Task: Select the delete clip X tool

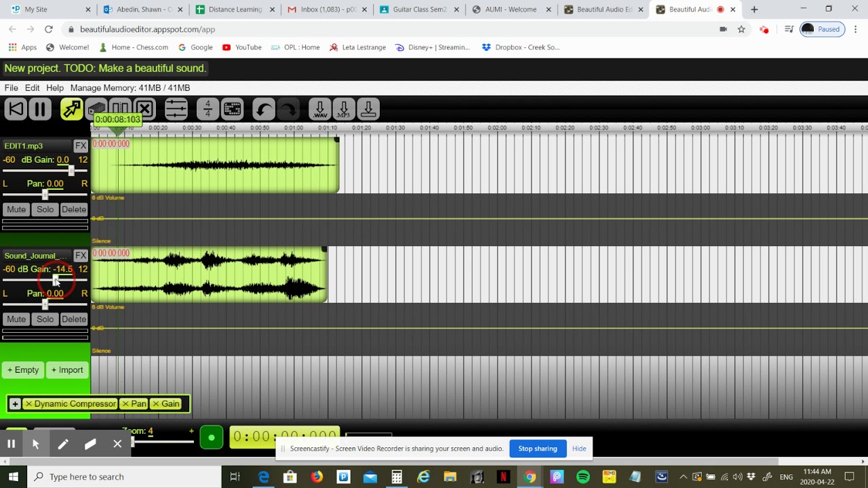Action: (144, 109)
